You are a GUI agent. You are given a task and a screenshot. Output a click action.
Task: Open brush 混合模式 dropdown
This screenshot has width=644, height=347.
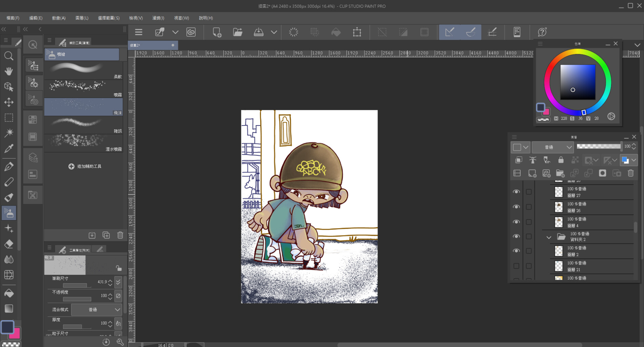point(96,310)
